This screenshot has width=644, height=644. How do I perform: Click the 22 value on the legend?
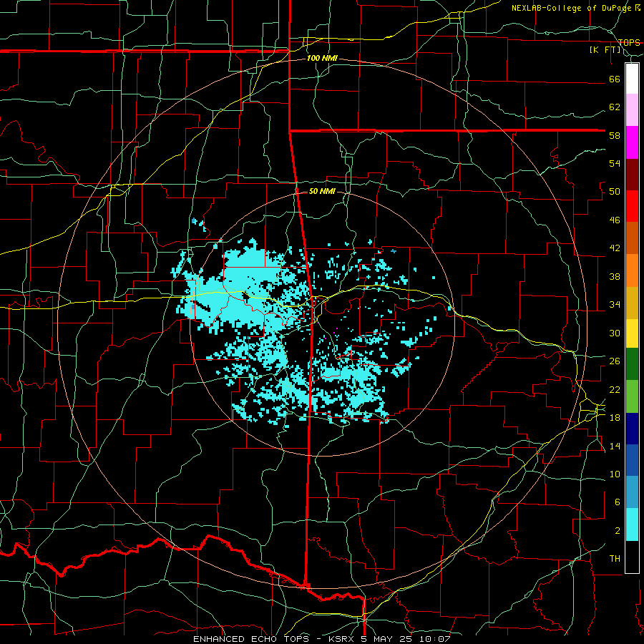tap(615, 389)
